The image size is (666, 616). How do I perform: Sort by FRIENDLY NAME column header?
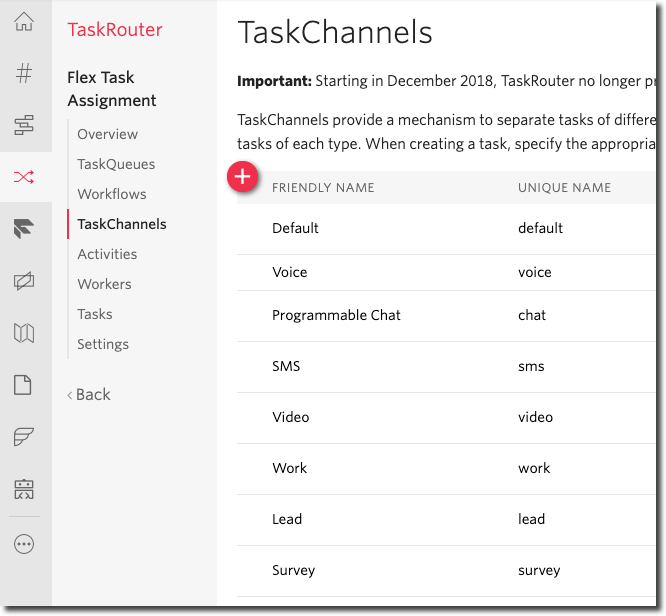[x=323, y=188]
